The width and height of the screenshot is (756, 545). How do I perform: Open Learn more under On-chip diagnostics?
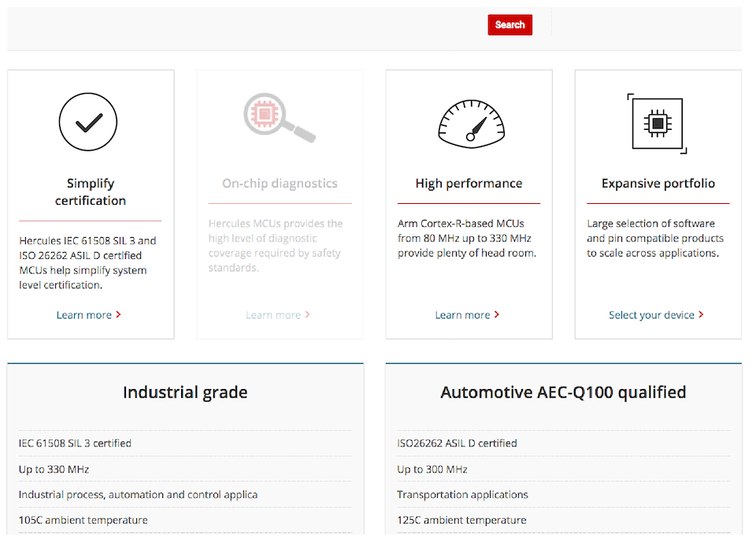tap(272, 315)
